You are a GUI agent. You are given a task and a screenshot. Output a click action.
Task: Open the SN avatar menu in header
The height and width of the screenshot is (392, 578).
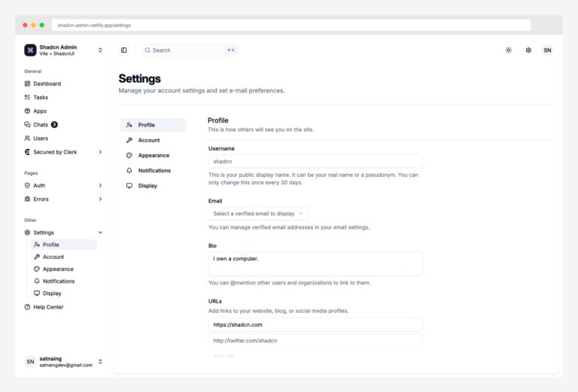(x=547, y=50)
